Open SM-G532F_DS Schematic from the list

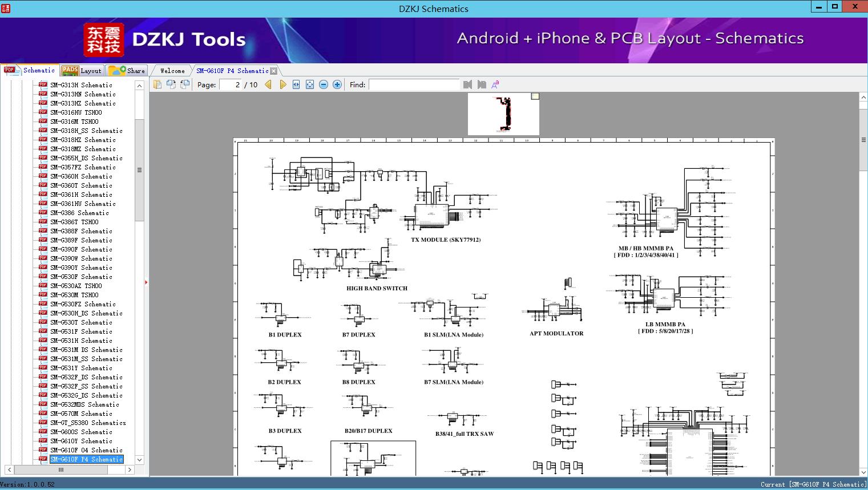[x=86, y=377]
